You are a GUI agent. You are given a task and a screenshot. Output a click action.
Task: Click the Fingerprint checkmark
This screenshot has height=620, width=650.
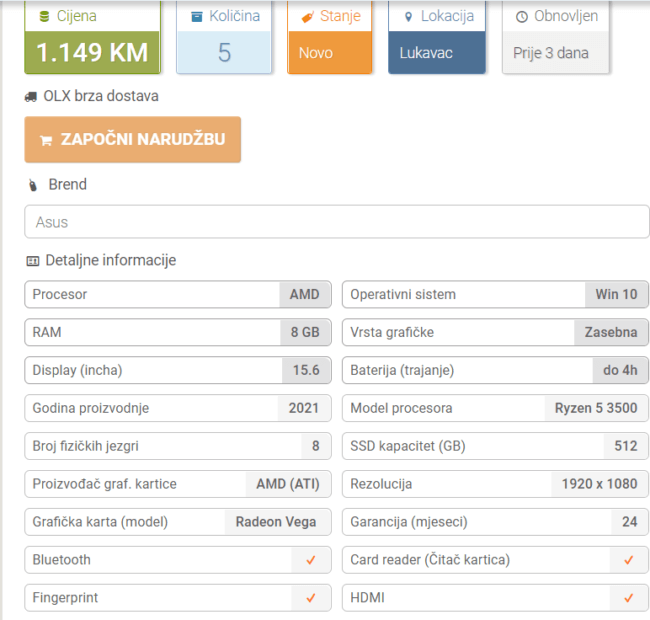click(x=311, y=598)
